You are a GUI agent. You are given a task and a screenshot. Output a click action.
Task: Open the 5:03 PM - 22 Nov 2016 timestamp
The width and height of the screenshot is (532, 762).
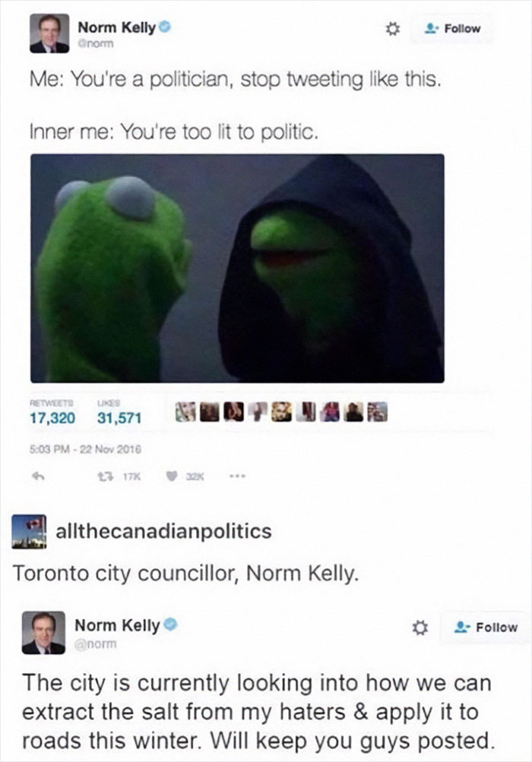[86, 450]
